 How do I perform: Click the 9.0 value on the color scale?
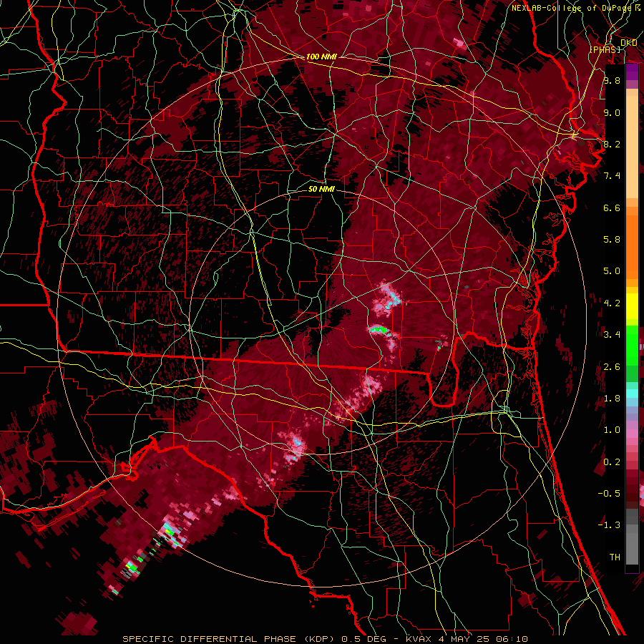click(612, 112)
